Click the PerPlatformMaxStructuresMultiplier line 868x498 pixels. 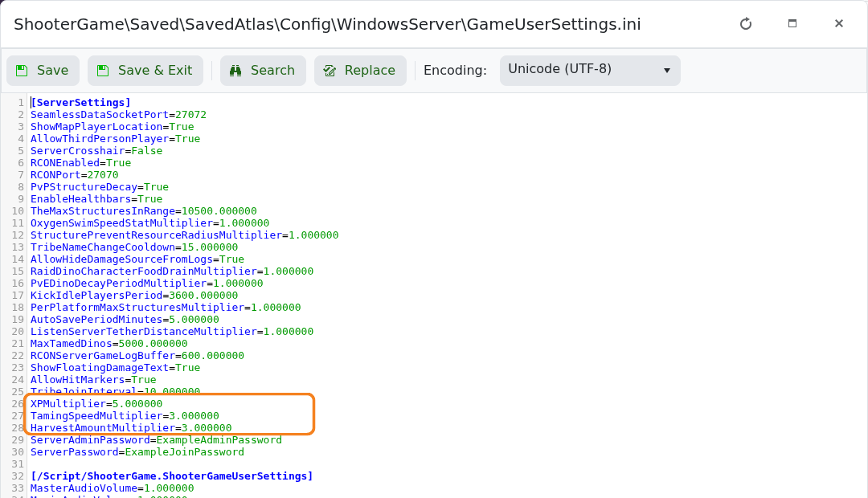(166, 307)
